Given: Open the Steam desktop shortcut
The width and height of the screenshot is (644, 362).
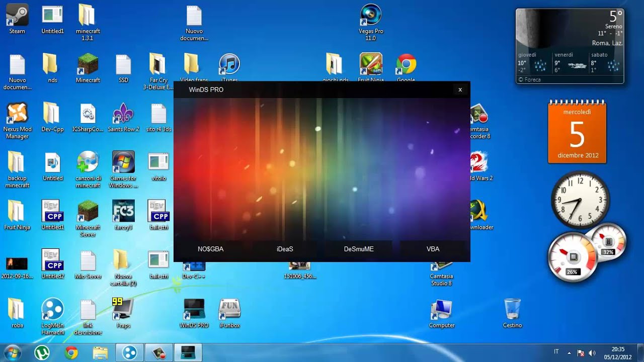Looking at the screenshot, I should [x=17, y=20].
